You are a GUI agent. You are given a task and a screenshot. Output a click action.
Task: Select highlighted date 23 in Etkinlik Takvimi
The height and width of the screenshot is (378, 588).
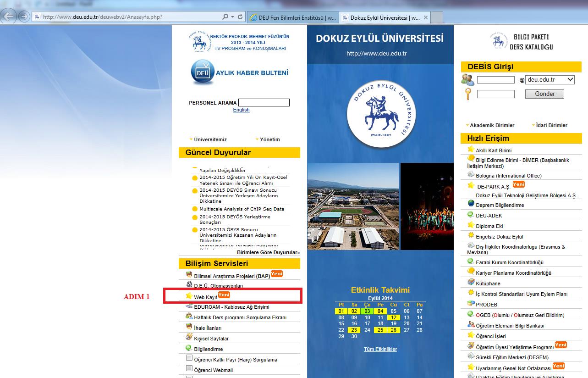[x=354, y=330]
